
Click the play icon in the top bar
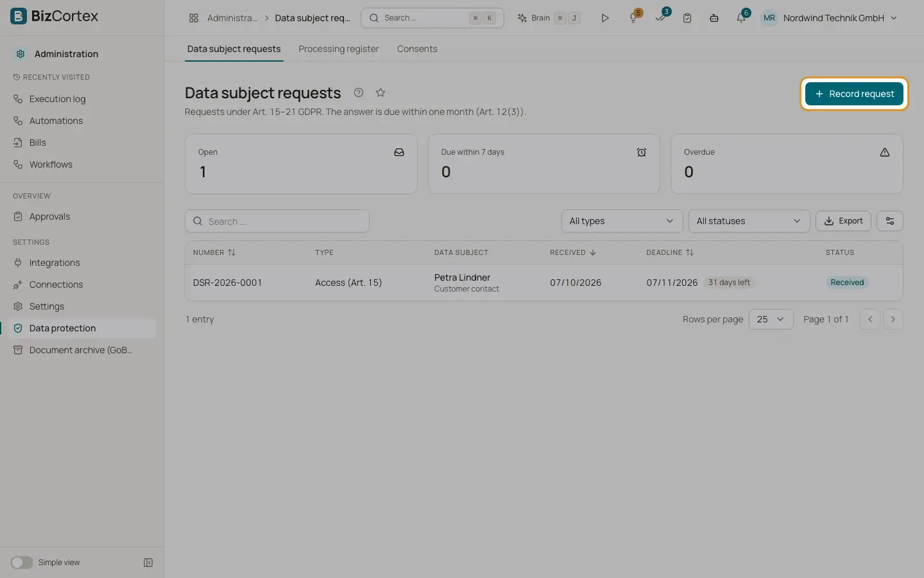point(604,18)
